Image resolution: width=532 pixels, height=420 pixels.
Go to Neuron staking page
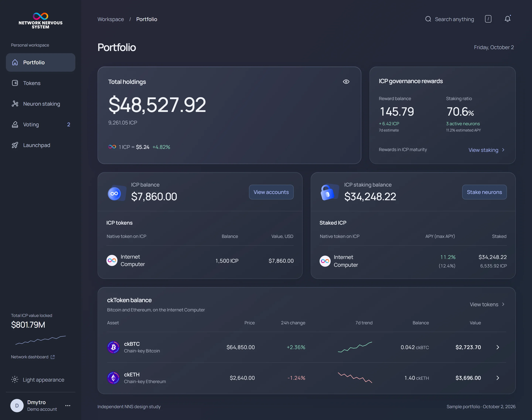pos(41,104)
